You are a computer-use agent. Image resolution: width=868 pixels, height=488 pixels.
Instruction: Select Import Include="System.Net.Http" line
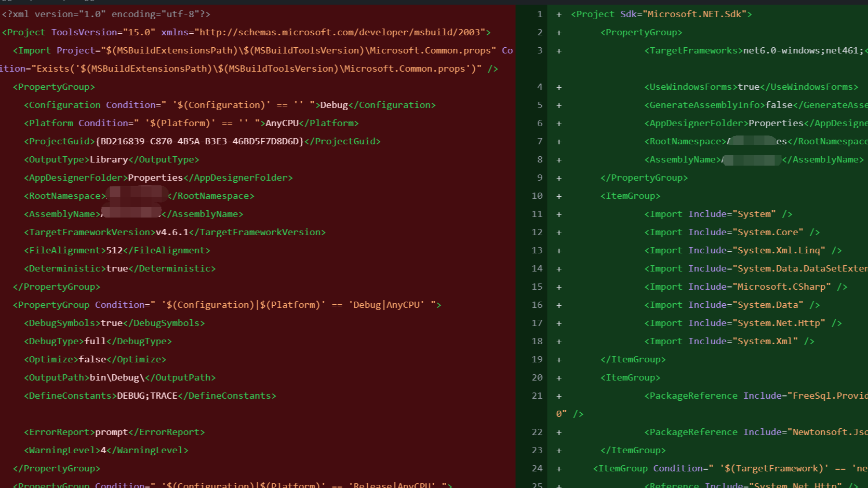pos(743,323)
